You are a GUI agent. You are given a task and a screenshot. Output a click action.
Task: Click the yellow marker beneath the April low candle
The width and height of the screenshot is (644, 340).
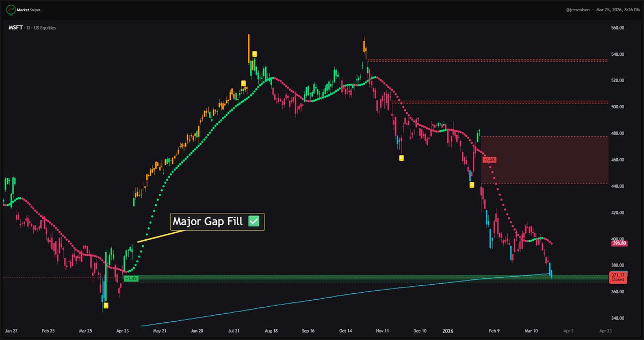pyautogui.click(x=105, y=305)
